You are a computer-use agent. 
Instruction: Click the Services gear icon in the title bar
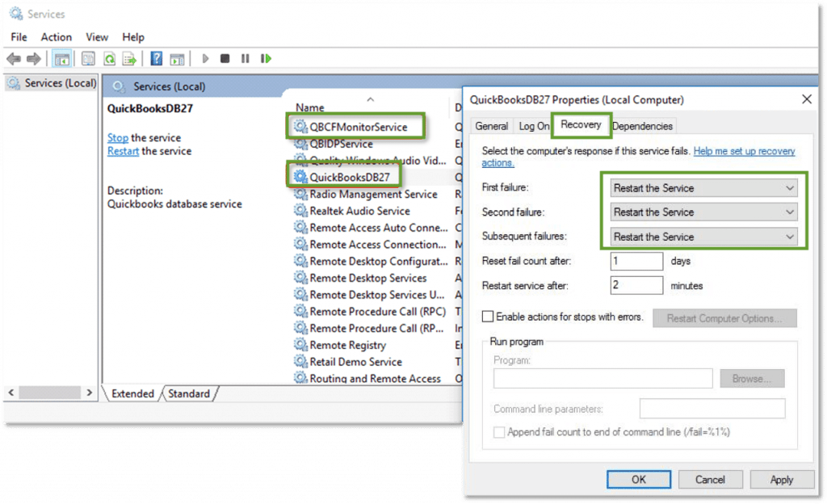click(16, 14)
